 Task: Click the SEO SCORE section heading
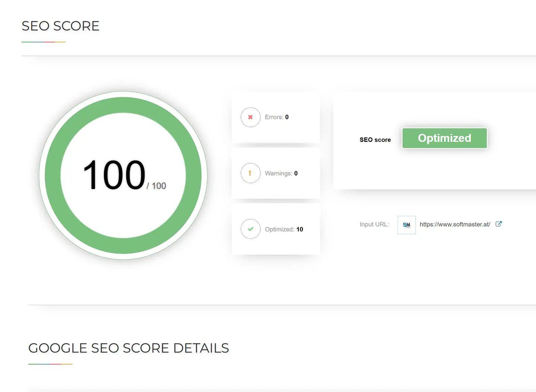coord(60,26)
